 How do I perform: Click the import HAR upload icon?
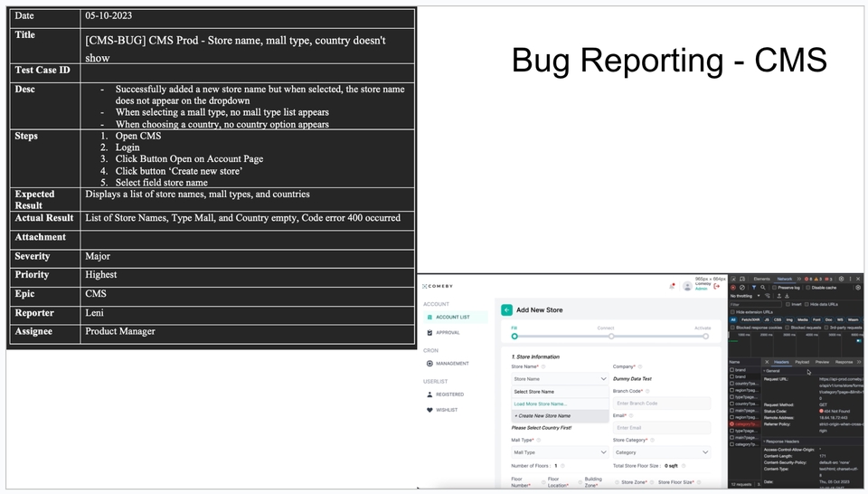(x=778, y=296)
